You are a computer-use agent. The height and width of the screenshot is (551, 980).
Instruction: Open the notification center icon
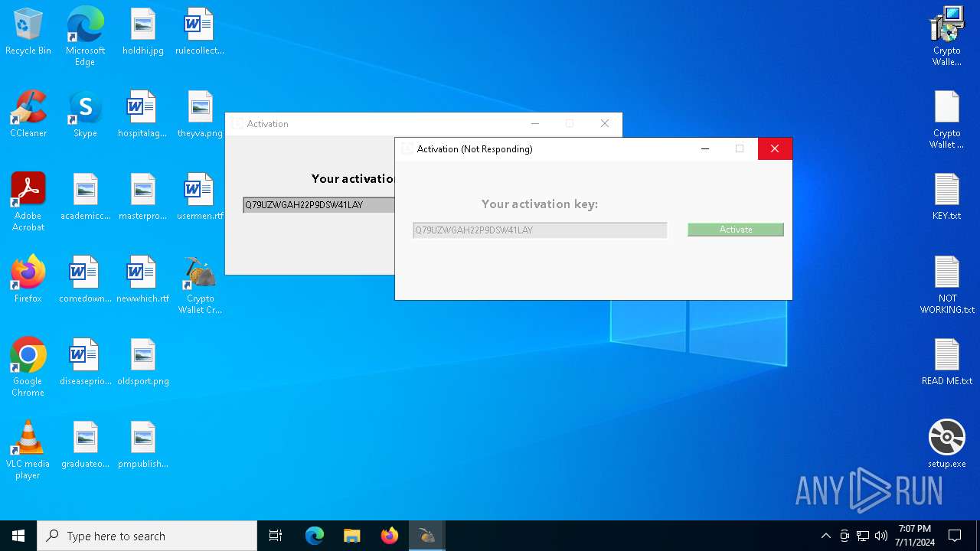pos(955,536)
